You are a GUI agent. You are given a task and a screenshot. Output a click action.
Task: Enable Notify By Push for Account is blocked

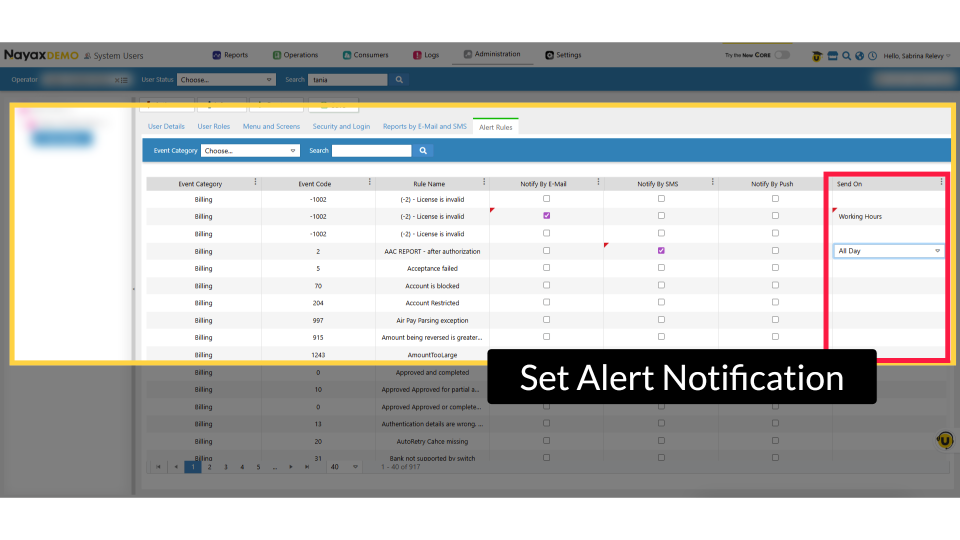[x=775, y=285]
